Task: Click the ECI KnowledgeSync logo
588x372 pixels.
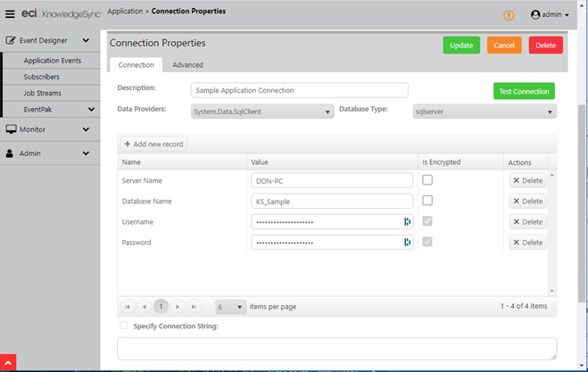Action: [62, 14]
